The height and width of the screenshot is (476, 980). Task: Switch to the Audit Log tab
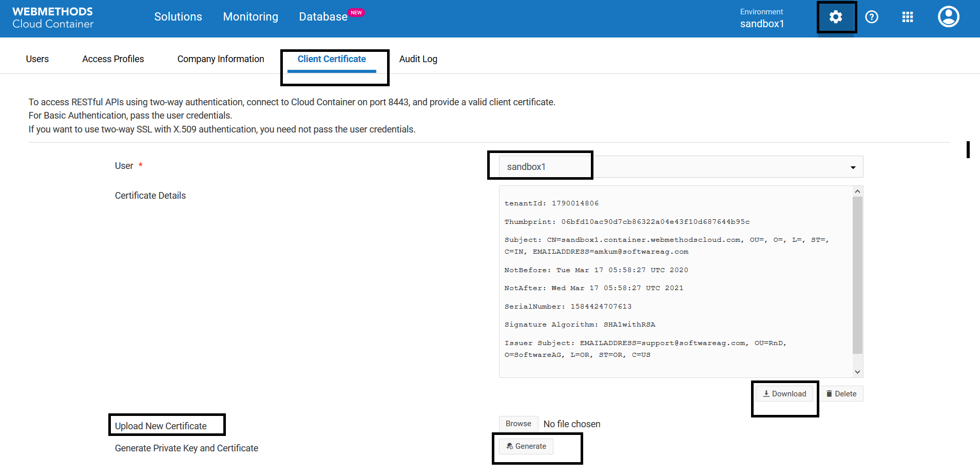(418, 59)
